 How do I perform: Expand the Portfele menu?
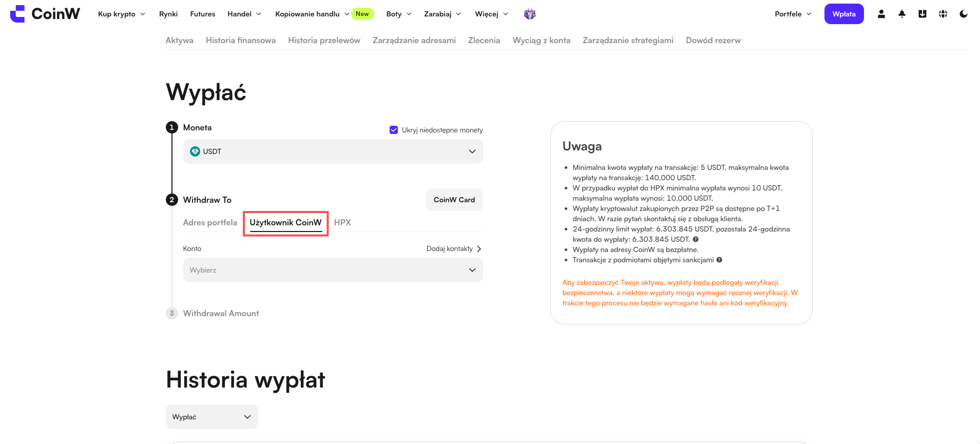(793, 14)
